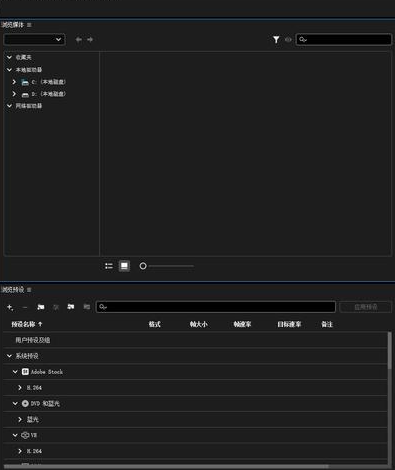Create a new preset group folder icon

(41, 307)
